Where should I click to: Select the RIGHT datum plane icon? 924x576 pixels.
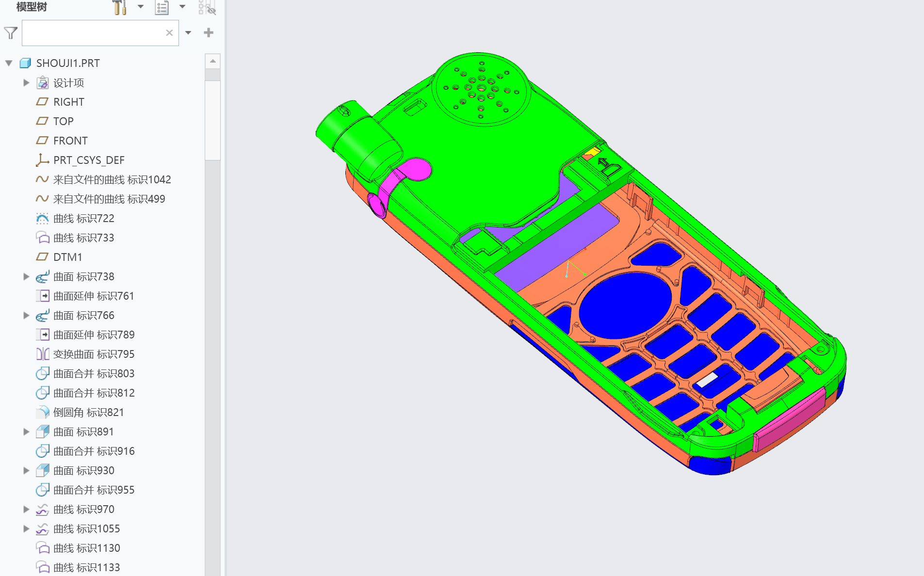[43, 102]
